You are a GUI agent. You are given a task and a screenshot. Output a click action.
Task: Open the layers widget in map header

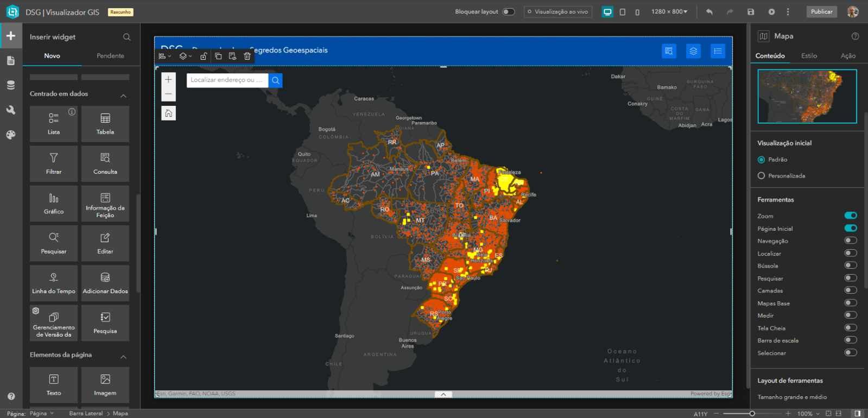pos(693,51)
